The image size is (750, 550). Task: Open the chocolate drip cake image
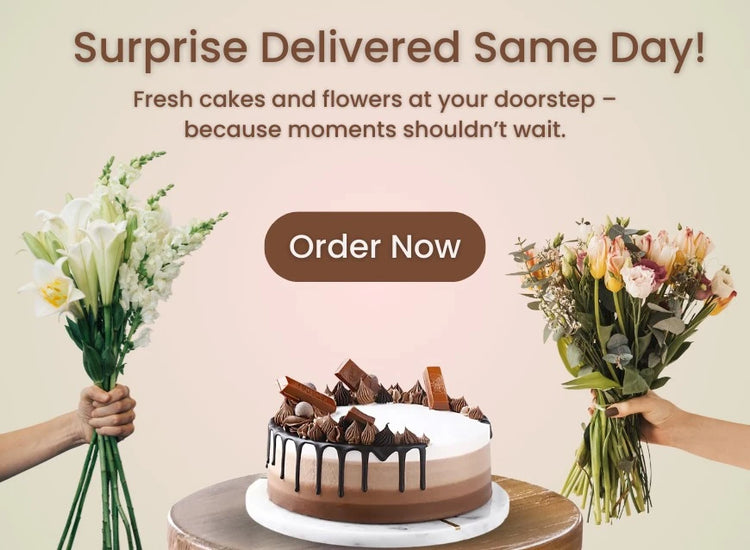(378, 440)
